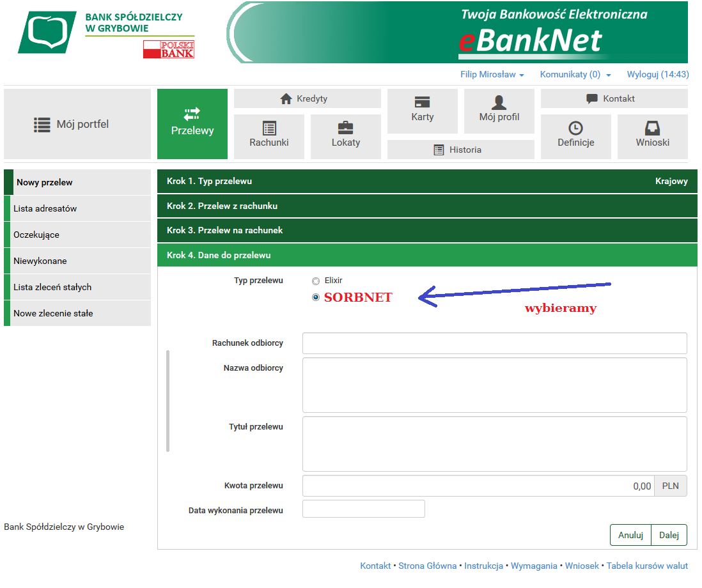The image size is (702, 588).
Task: Open the Wymagania footer link
Action: pos(534,566)
